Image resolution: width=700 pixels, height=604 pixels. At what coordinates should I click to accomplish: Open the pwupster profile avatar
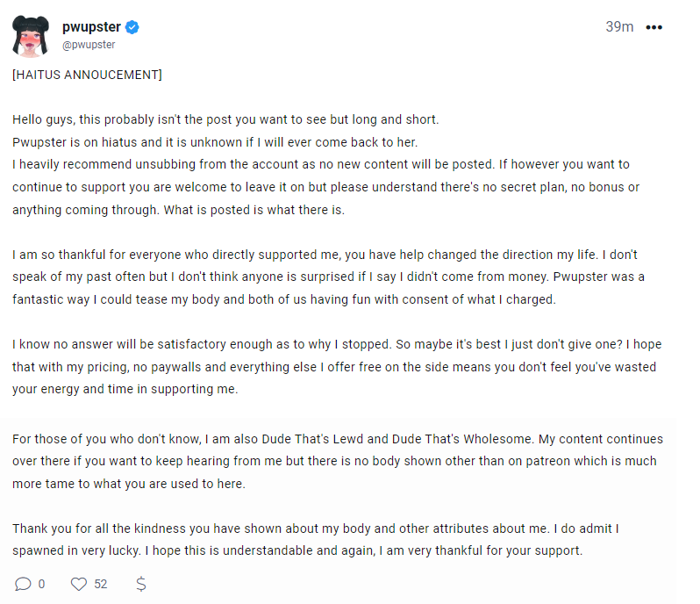(31, 35)
